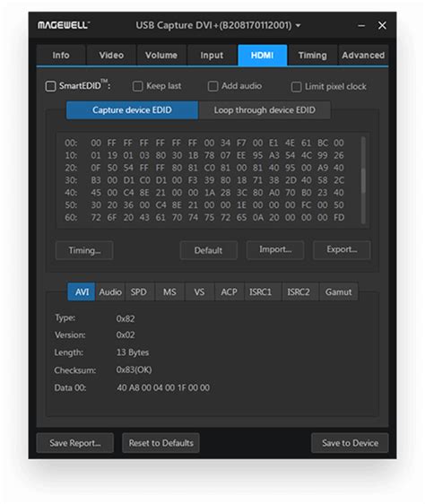Open the capture device selector dropdown arrow

pyautogui.click(x=299, y=25)
